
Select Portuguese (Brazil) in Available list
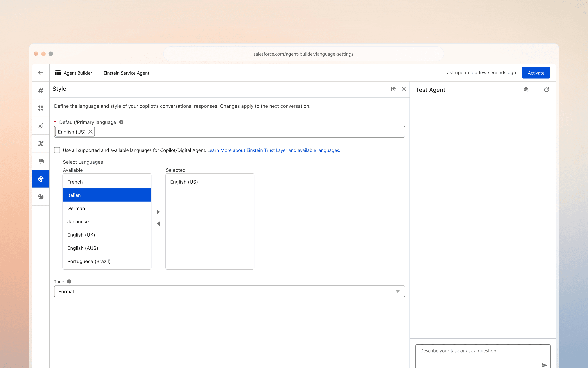tap(107, 261)
